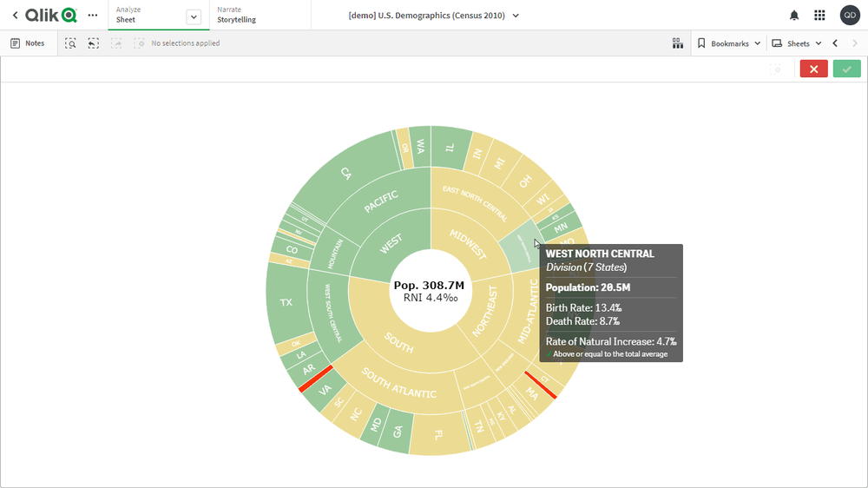This screenshot has height=488, width=868.
Task: Open the insight advisor grid icon
Action: (x=678, y=43)
